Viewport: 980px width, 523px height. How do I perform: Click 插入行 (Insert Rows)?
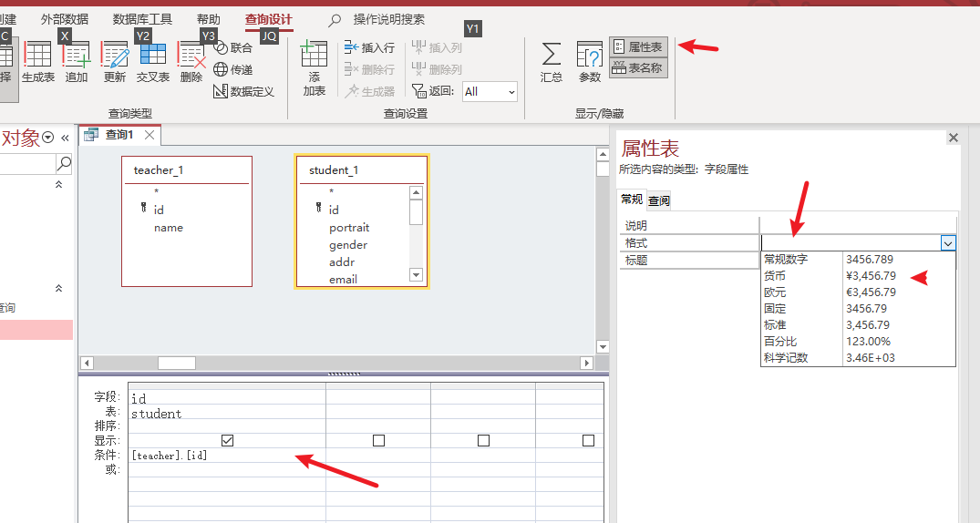tap(369, 47)
